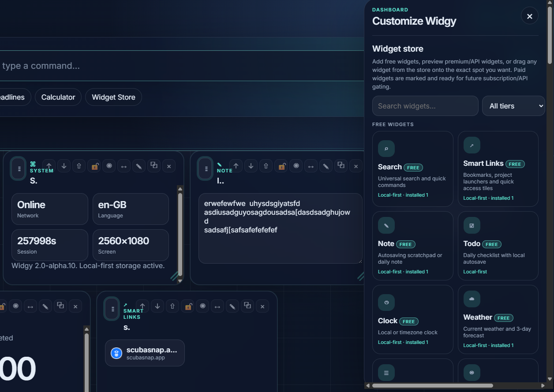Image resolution: width=554 pixels, height=392 pixels.
Task: Add the Search widget from the store
Action: point(413,169)
